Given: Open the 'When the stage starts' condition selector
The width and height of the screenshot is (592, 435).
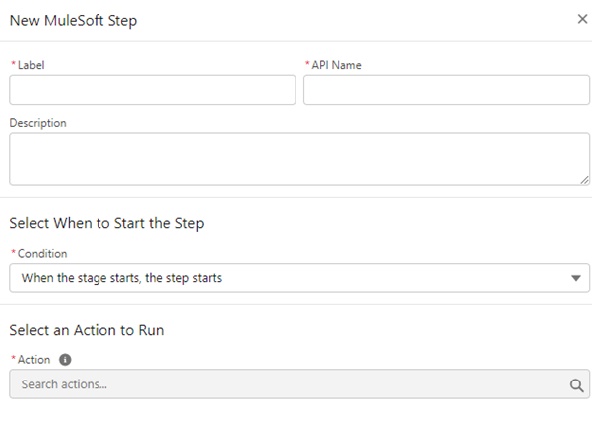Looking at the screenshot, I should (x=299, y=278).
